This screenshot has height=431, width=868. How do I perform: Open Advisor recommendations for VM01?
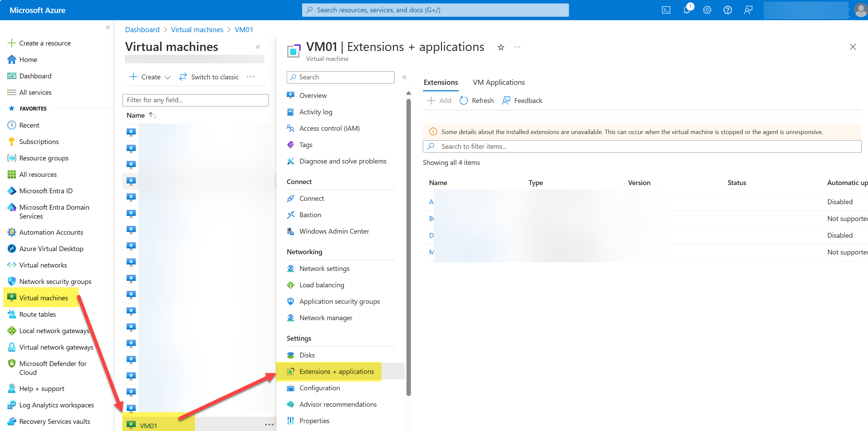click(x=338, y=404)
